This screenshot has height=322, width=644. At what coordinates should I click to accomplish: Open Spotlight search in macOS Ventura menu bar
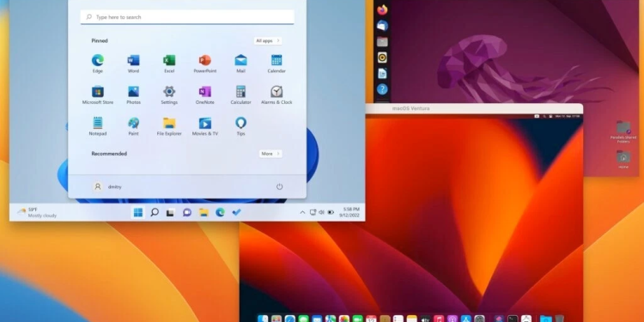pyautogui.click(x=544, y=116)
